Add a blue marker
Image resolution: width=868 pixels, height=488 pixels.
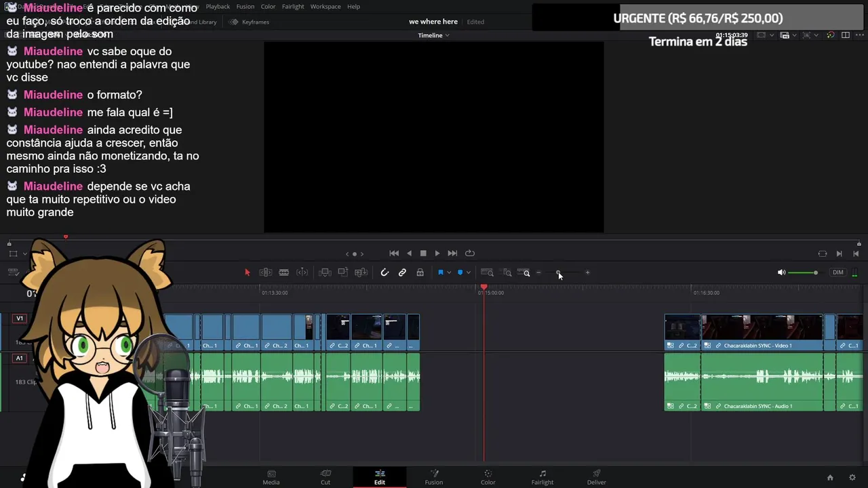460,272
